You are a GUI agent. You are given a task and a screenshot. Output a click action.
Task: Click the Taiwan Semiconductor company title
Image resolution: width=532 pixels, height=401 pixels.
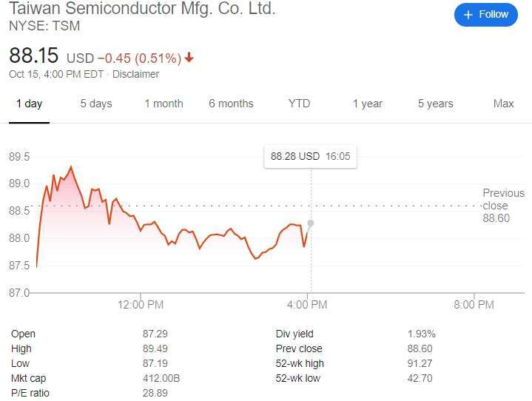click(142, 8)
